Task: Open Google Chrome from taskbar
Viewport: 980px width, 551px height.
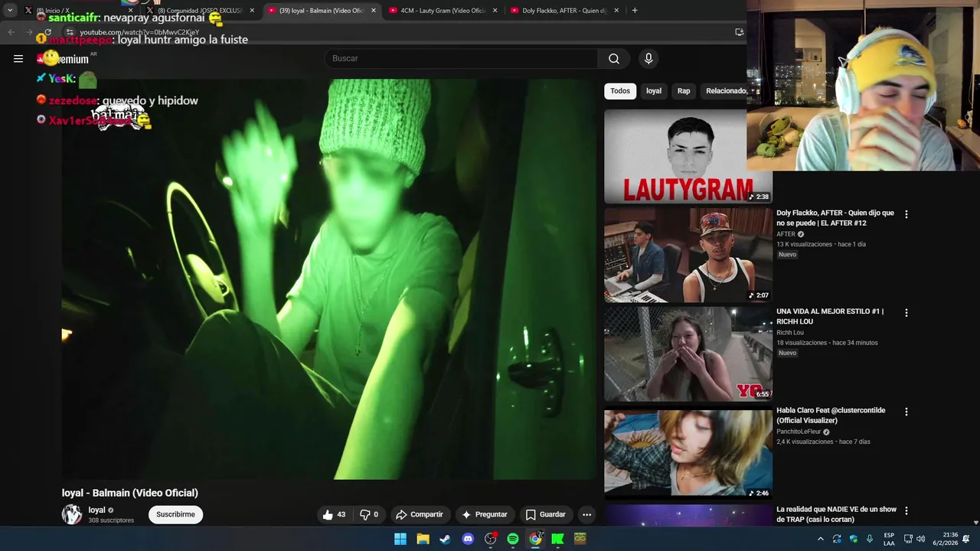Action: click(x=535, y=539)
